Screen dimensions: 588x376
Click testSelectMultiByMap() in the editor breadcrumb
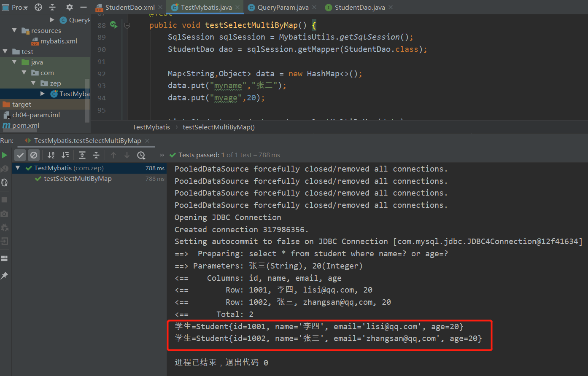pyautogui.click(x=218, y=127)
